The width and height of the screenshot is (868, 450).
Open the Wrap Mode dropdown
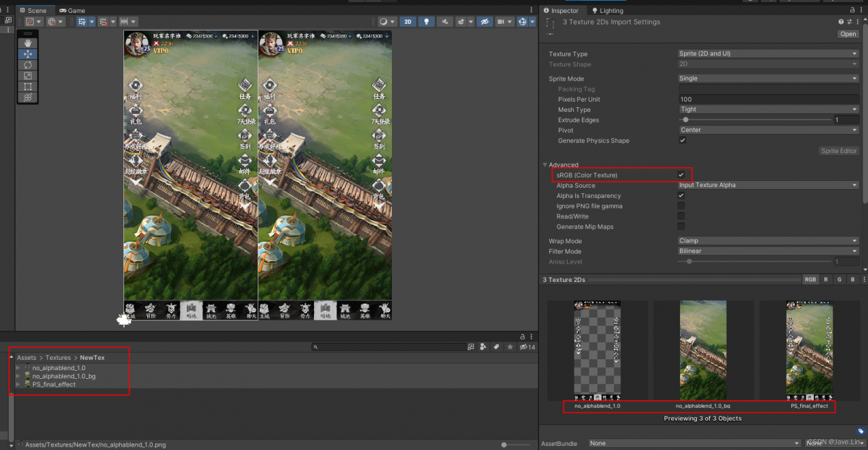pos(769,241)
